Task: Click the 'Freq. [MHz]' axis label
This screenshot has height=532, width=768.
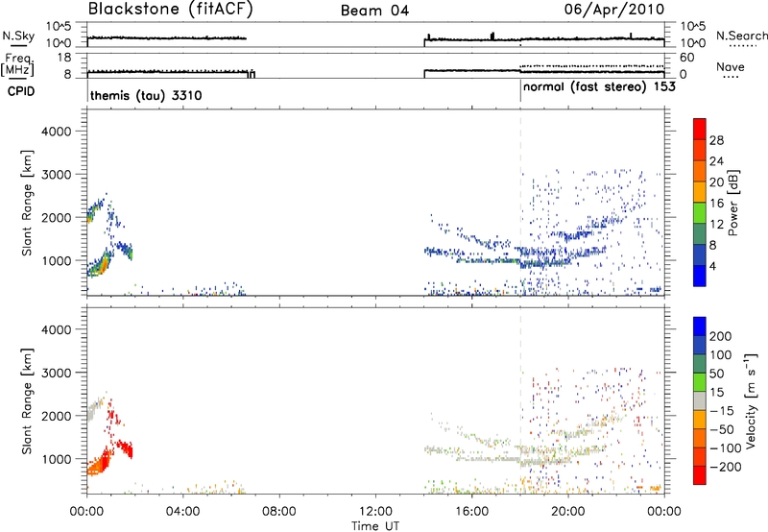Action: [18, 65]
